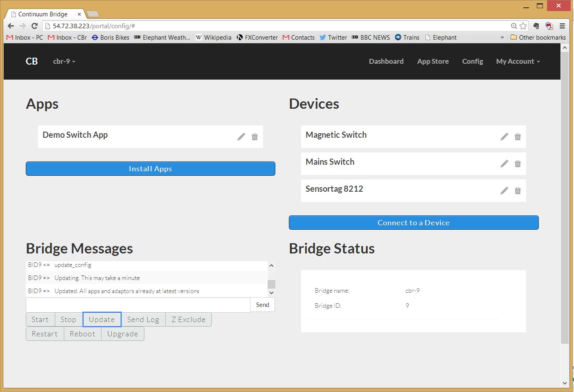The image size is (574, 392).
Task: Bookmark this page with the star icon
Action: coord(523,26)
